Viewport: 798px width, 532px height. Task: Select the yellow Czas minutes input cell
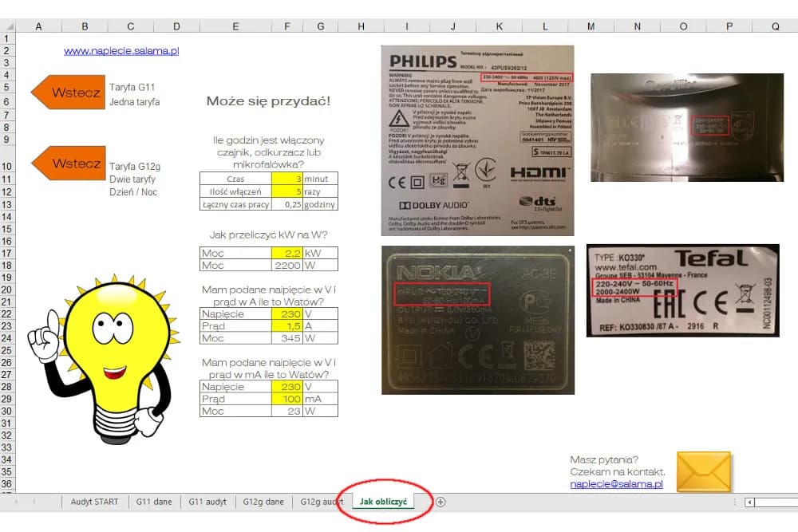tap(287, 179)
